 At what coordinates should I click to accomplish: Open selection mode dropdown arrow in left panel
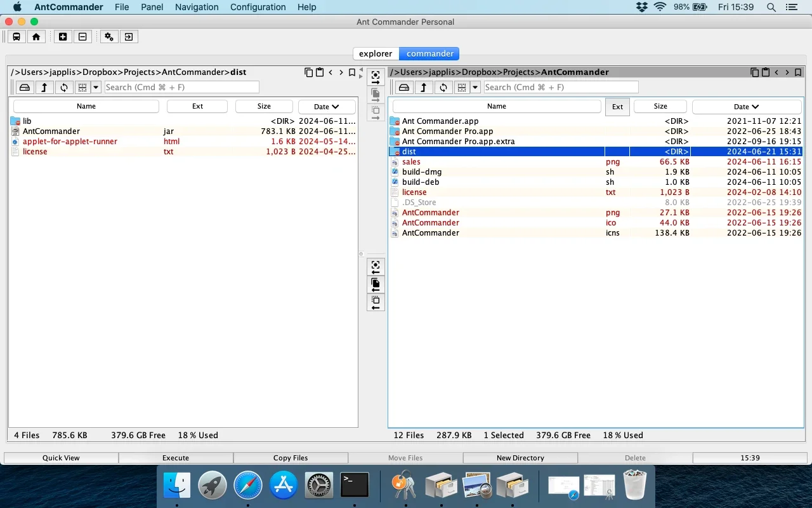tap(96, 88)
